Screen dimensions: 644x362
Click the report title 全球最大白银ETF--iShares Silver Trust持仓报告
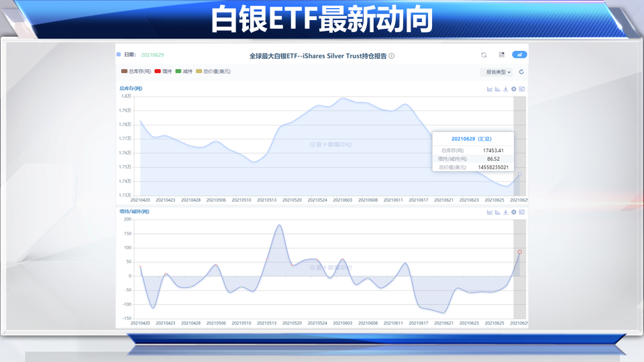[318, 56]
